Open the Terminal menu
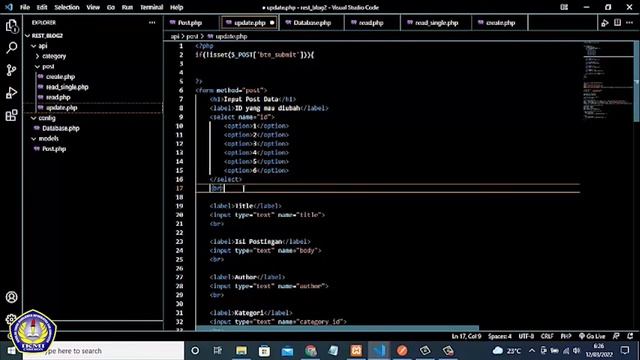 click(x=151, y=7)
